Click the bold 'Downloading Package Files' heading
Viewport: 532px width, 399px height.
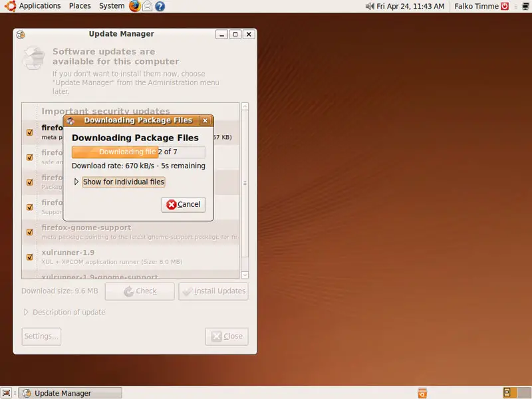point(135,138)
